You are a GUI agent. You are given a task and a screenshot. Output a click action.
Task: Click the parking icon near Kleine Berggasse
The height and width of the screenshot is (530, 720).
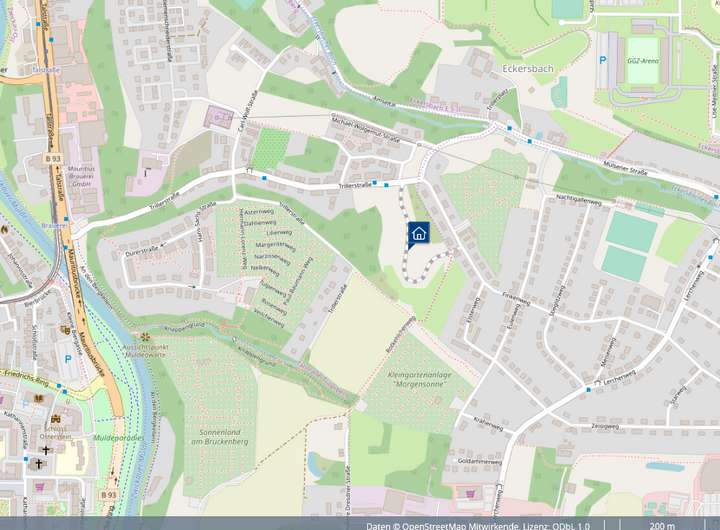(x=68, y=360)
